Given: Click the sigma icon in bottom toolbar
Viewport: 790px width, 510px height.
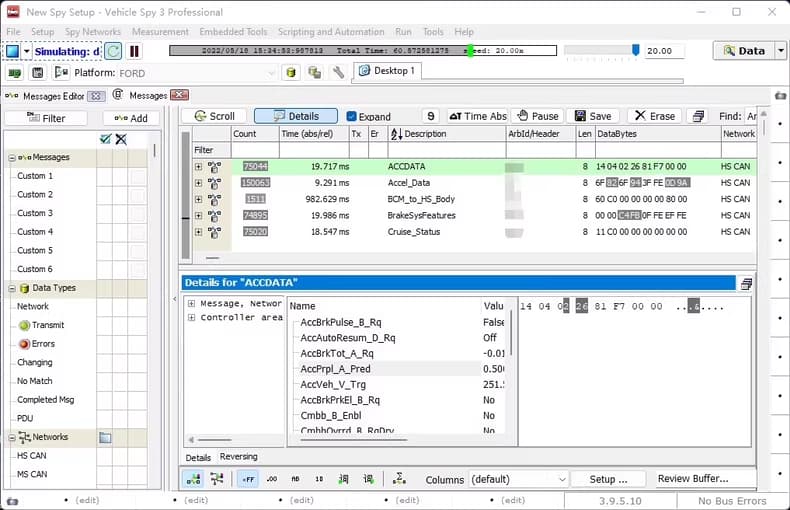Looking at the screenshot, I should [399, 479].
